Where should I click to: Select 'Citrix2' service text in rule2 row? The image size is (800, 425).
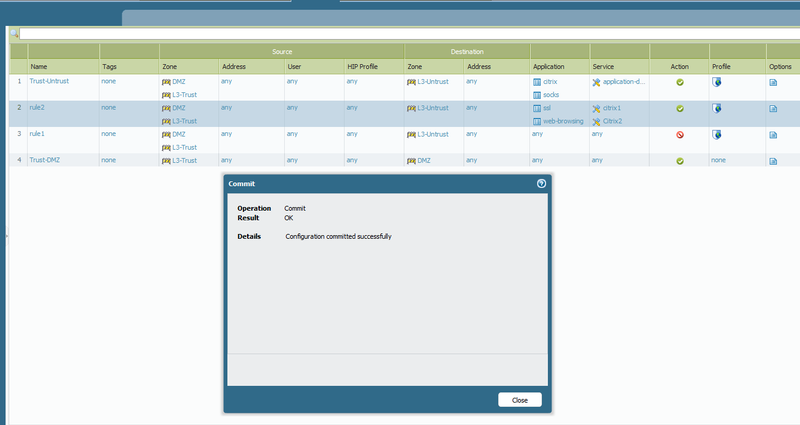[x=612, y=121]
